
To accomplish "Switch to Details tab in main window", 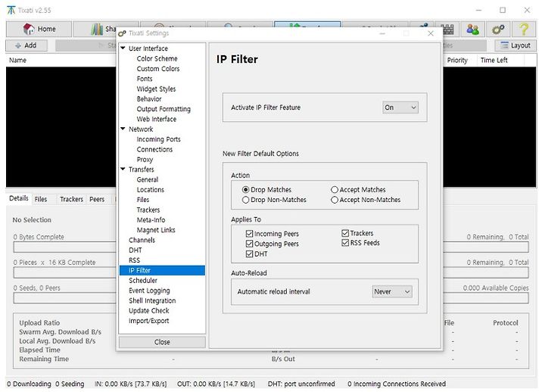I will [x=19, y=198].
